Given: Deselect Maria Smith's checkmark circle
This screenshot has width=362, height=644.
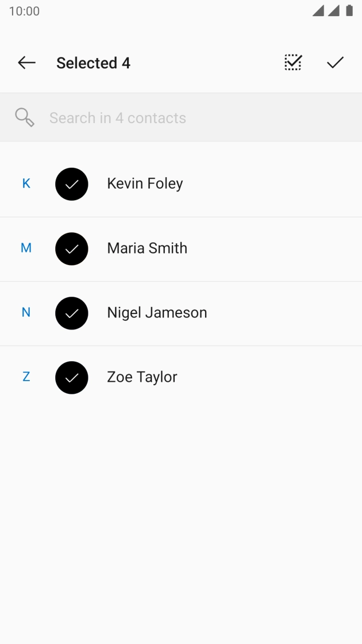Looking at the screenshot, I should coord(72,248).
